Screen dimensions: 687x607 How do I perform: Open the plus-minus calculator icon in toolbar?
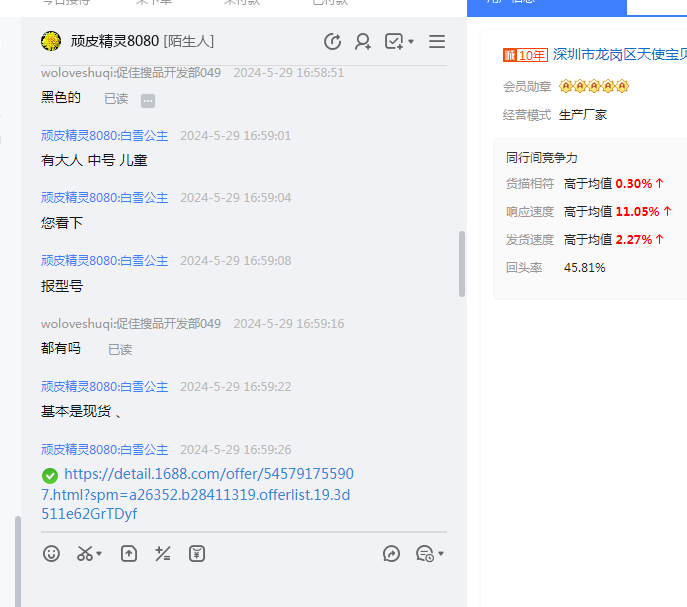pyautogui.click(x=162, y=553)
